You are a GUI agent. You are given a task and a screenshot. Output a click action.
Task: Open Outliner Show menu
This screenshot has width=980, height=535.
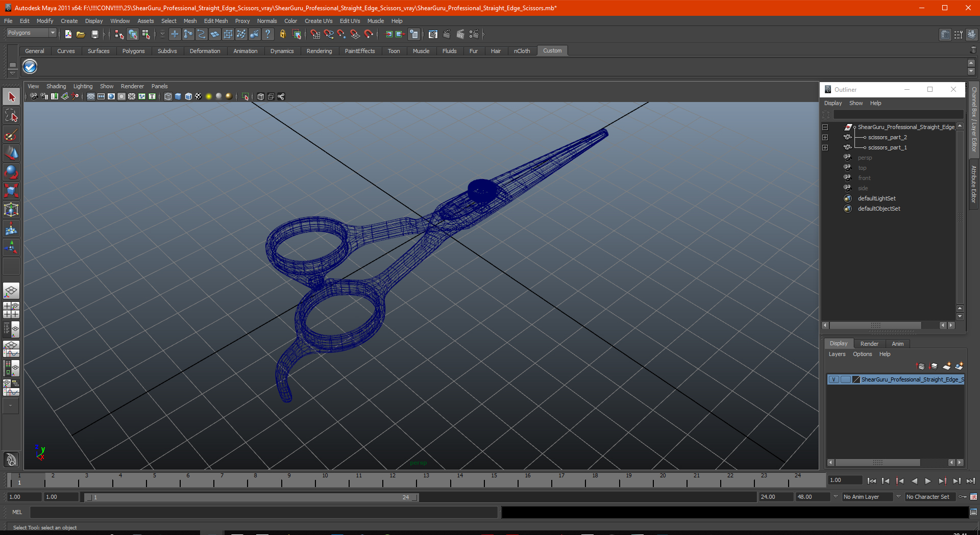(x=856, y=103)
